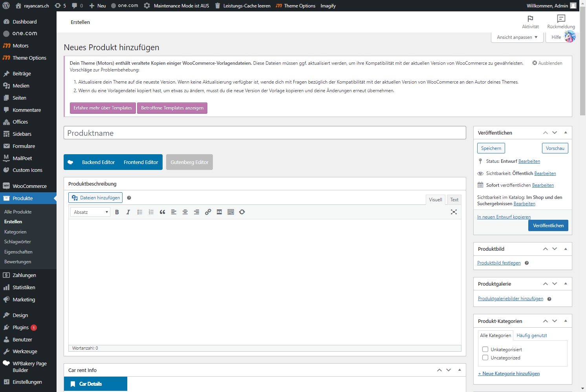The image size is (586, 392).
Task: Click Produktbild festlegen link
Action: [x=499, y=263]
